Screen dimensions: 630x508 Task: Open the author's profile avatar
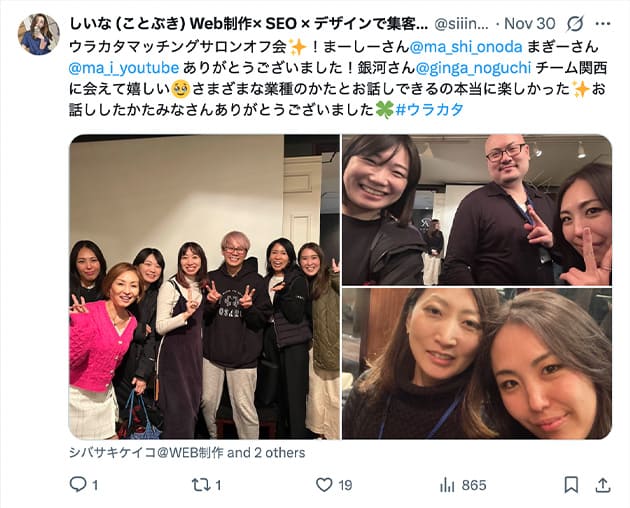coord(39,34)
